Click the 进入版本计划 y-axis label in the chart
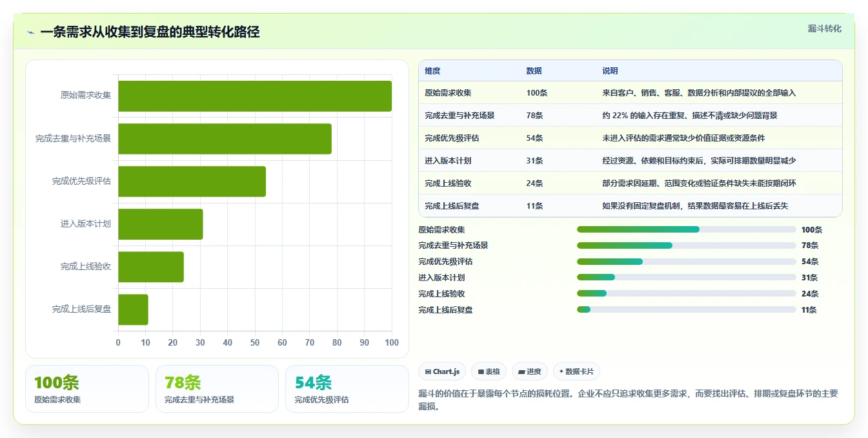 [86, 224]
